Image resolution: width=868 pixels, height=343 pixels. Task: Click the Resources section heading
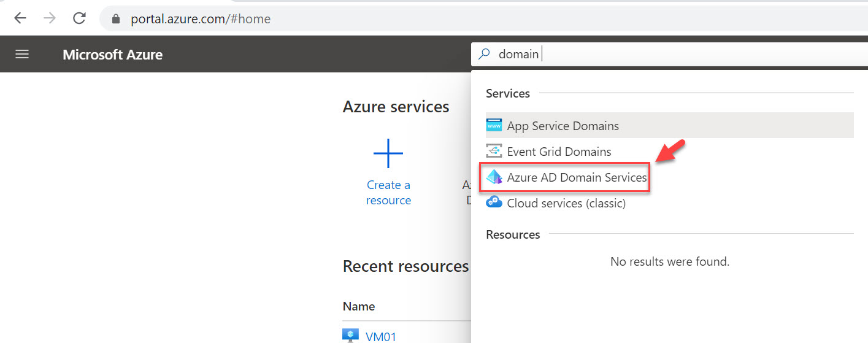[x=513, y=234]
